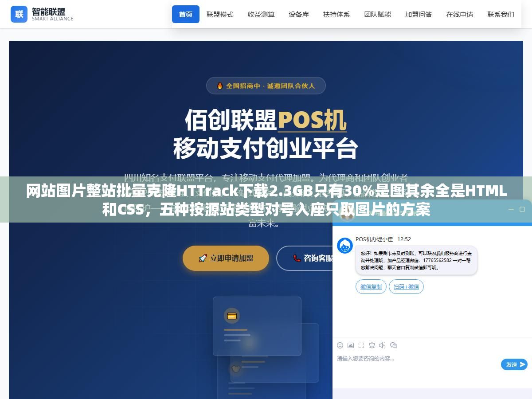Click the rating flower icon in chat
This screenshot has height=399, width=532.
point(372,345)
